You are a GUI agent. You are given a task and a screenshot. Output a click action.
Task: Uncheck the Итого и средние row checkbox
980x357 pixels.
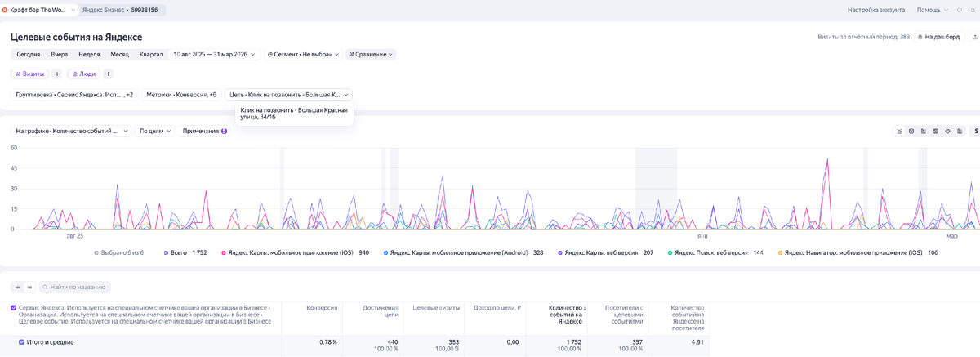coord(21,342)
